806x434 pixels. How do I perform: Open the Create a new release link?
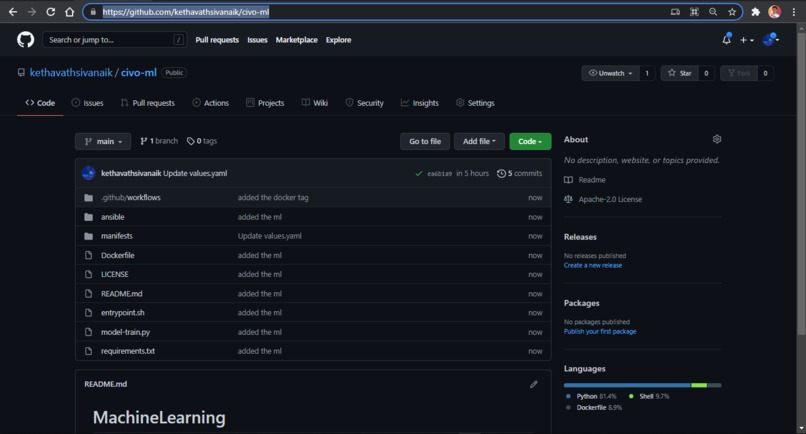tap(593, 265)
